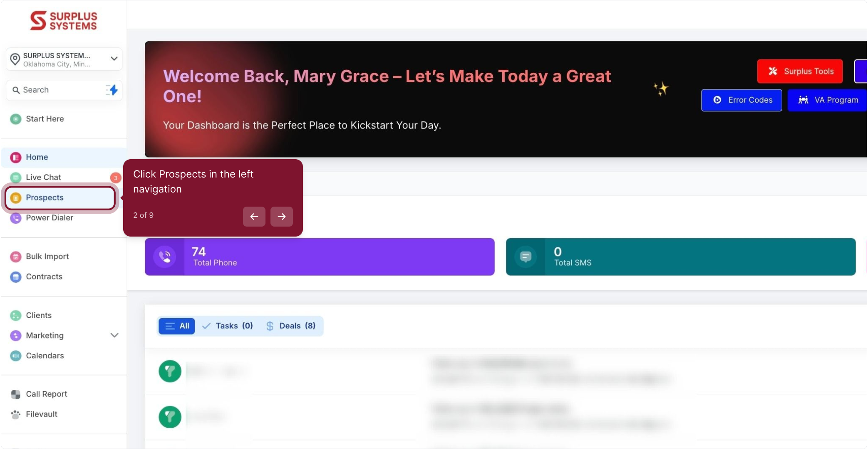Click the Filevault paw icon

(x=16, y=414)
